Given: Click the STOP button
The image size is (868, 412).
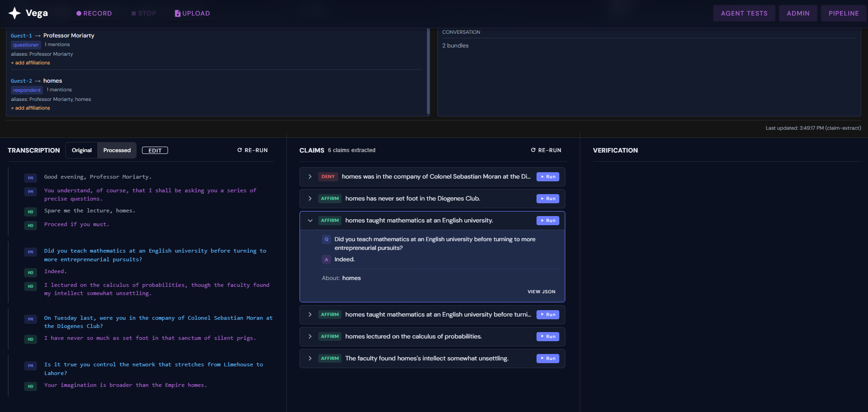Looking at the screenshot, I should [144, 13].
